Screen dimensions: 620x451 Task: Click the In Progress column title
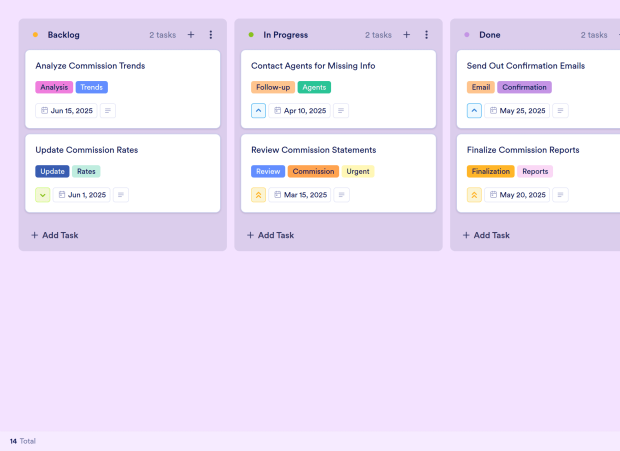pos(285,35)
